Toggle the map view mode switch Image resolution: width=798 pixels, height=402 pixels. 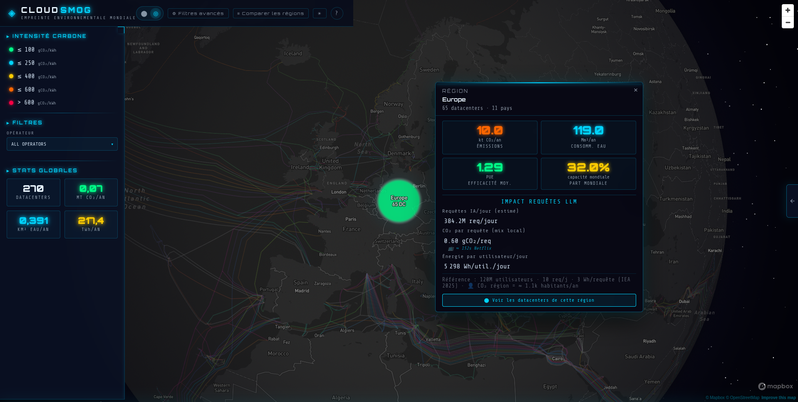150,13
